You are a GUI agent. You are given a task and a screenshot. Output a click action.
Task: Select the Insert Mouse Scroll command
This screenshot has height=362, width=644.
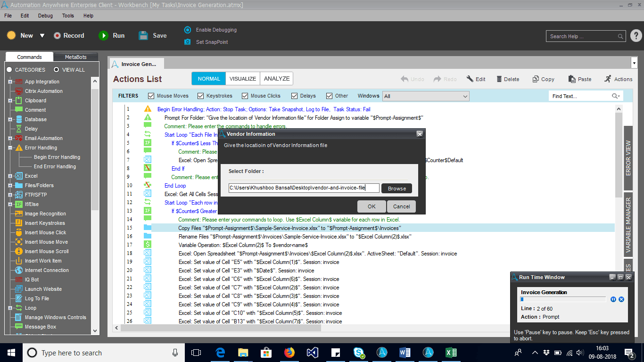pos(47,251)
